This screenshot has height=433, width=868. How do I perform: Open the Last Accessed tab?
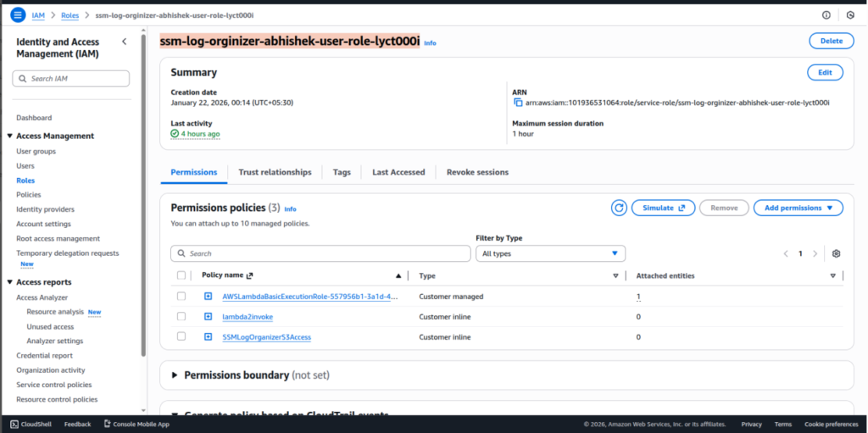(x=398, y=172)
